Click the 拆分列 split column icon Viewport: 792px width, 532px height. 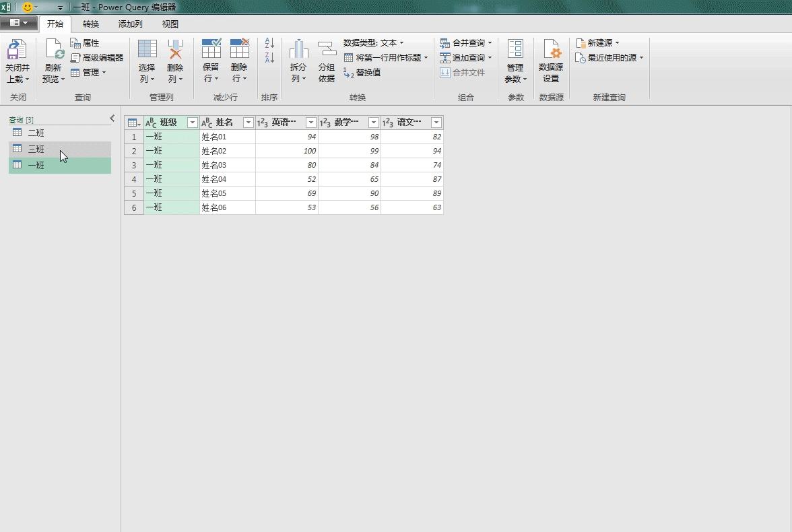(x=298, y=50)
